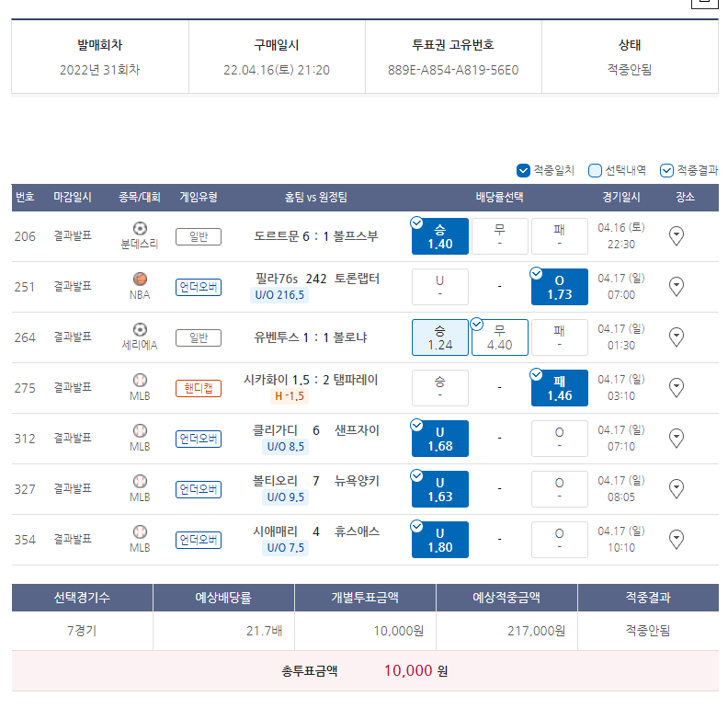Click the 게임유형 column header

pos(199,198)
